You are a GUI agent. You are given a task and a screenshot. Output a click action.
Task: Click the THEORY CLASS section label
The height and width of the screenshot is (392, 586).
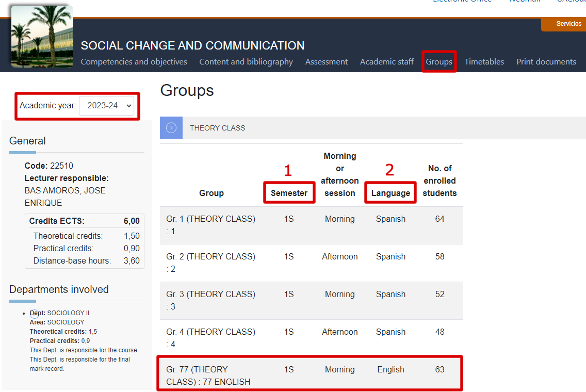coord(218,128)
